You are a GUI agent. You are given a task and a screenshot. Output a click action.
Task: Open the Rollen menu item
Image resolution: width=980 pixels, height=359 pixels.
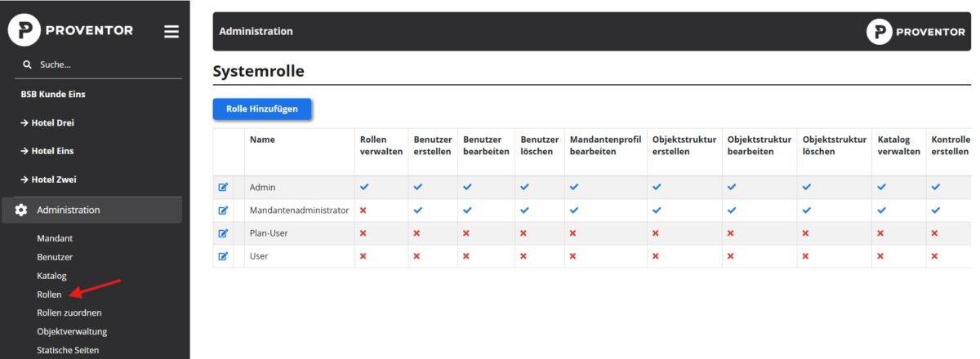pyautogui.click(x=49, y=294)
